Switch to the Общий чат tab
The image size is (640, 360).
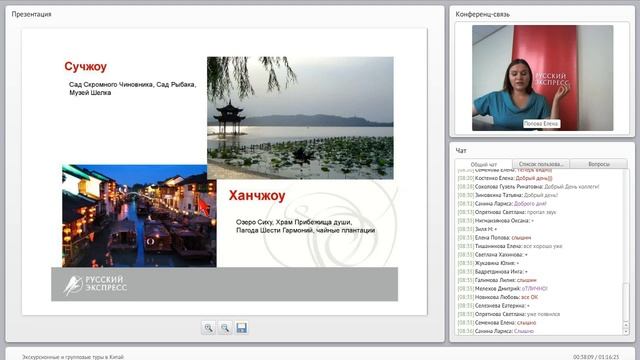tap(484, 164)
